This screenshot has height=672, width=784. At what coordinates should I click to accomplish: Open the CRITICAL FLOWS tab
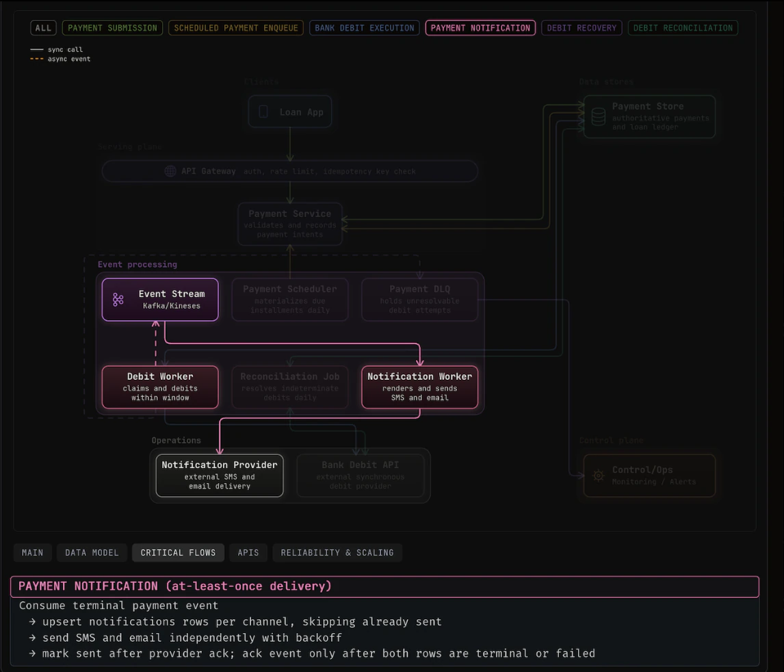pyautogui.click(x=178, y=552)
